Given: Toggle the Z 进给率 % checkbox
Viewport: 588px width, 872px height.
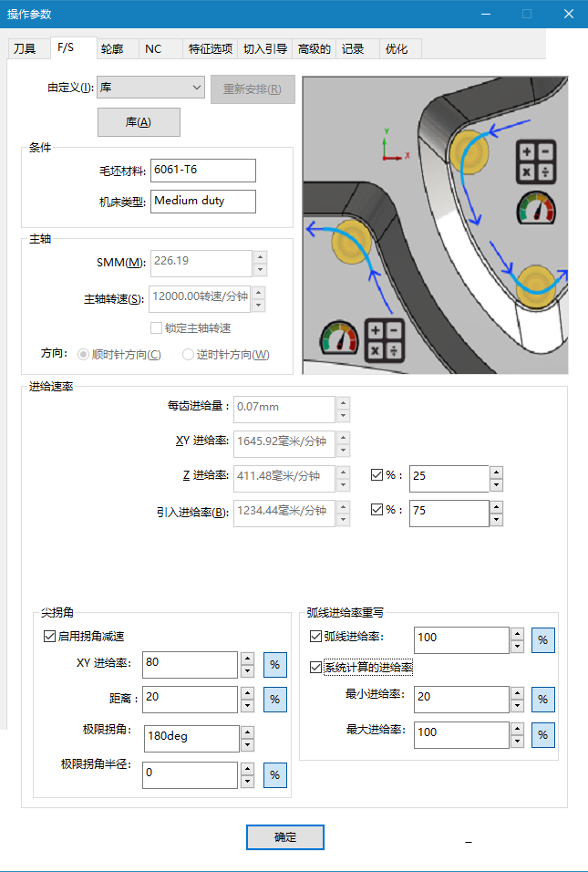Looking at the screenshot, I should coord(377,475).
